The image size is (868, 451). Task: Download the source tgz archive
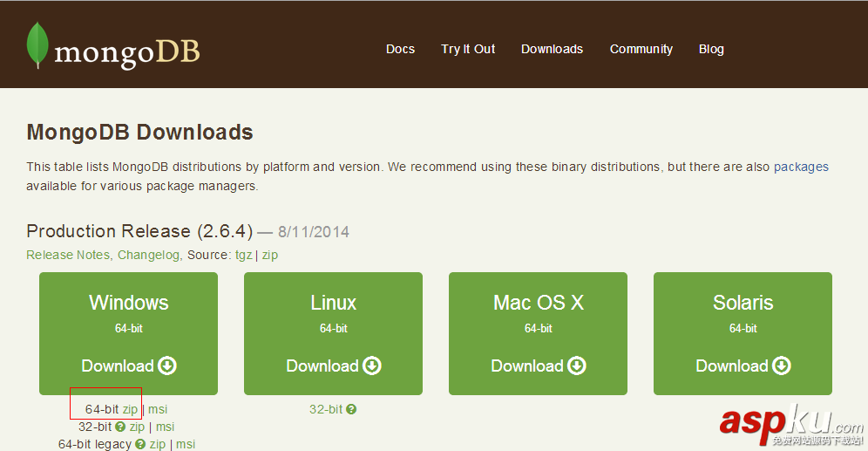243,255
